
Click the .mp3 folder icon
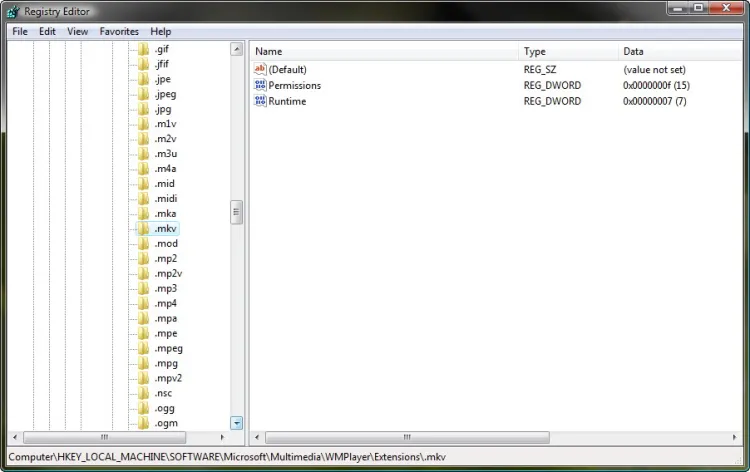click(x=143, y=289)
